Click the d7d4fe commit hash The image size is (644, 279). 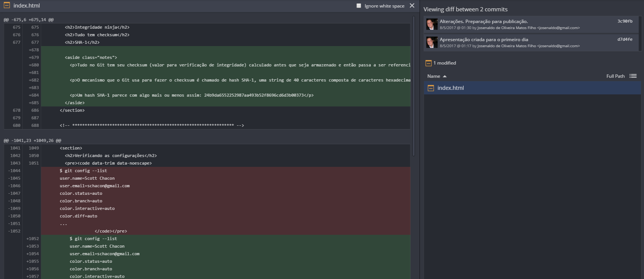click(x=625, y=39)
